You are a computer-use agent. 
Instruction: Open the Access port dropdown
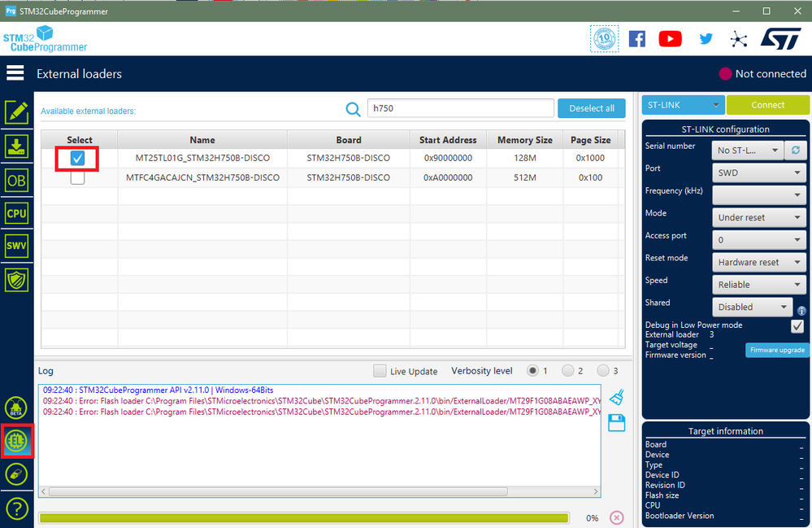pos(758,240)
